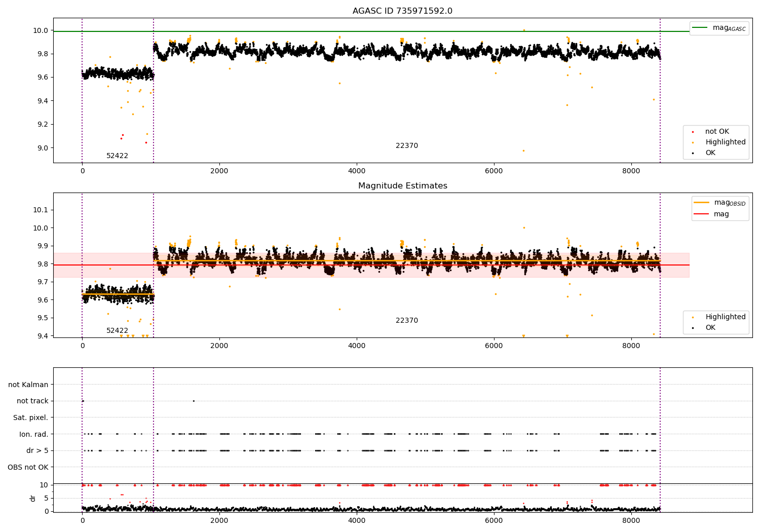Click the 'not Kalman' row label
Screen dimensions: 760x532
click(28, 385)
